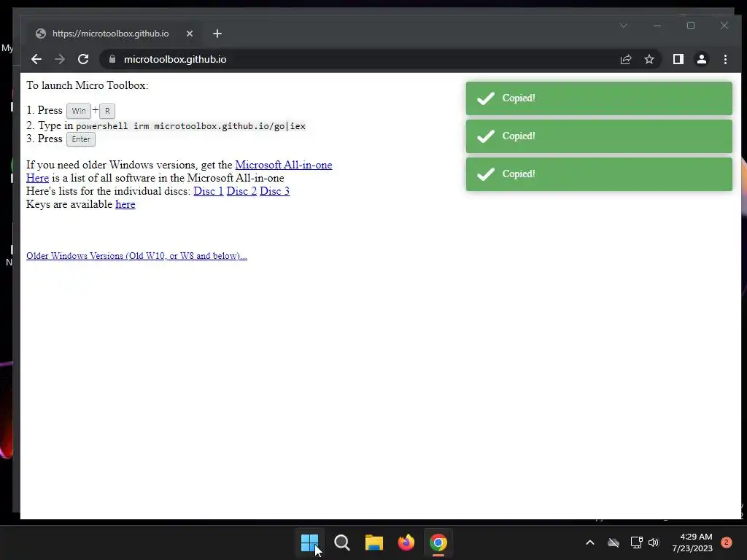Image resolution: width=747 pixels, height=560 pixels.
Task: Close the microtoolbox.github.io tab
Action: click(190, 34)
